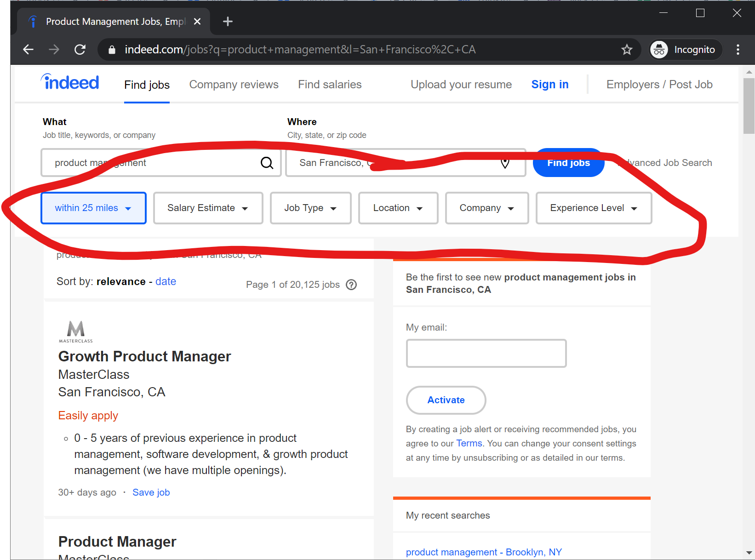755x560 pixels.
Task: Go back using the browser back arrow
Action: (x=29, y=50)
